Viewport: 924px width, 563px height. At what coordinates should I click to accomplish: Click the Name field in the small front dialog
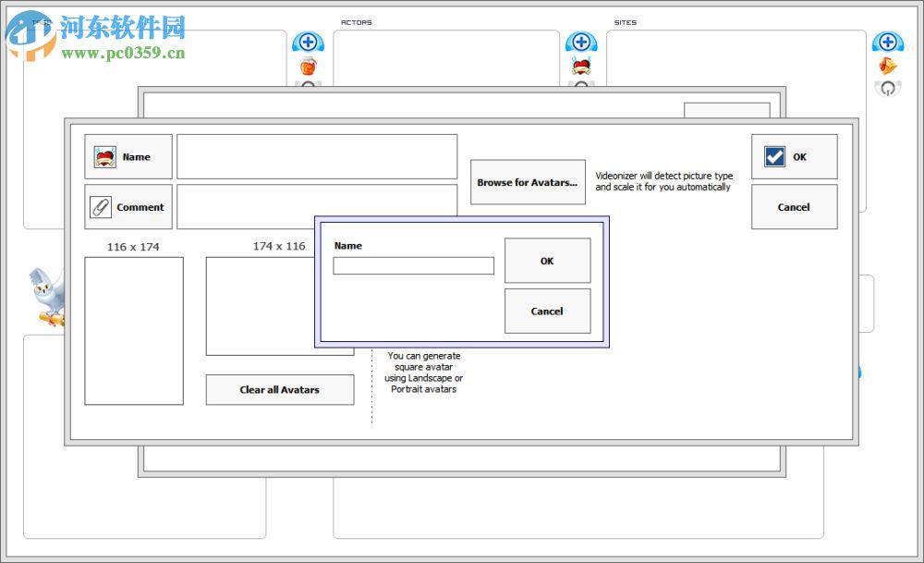click(x=413, y=265)
